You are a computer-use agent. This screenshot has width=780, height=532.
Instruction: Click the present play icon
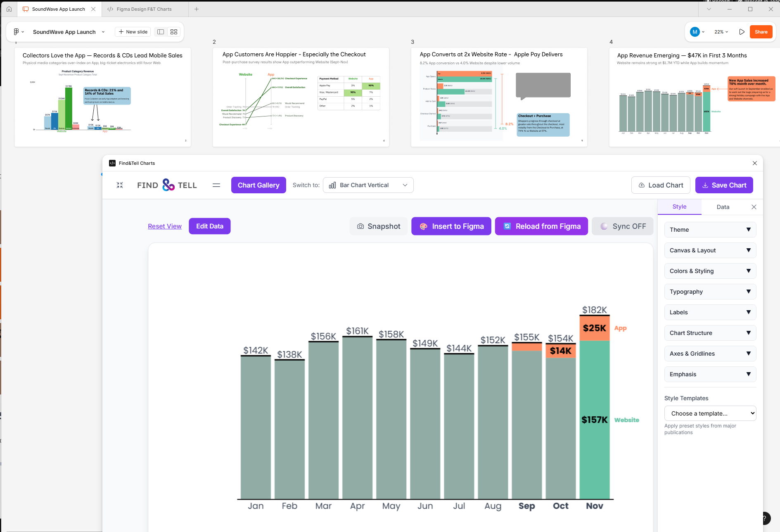click(x=742, y=32)
